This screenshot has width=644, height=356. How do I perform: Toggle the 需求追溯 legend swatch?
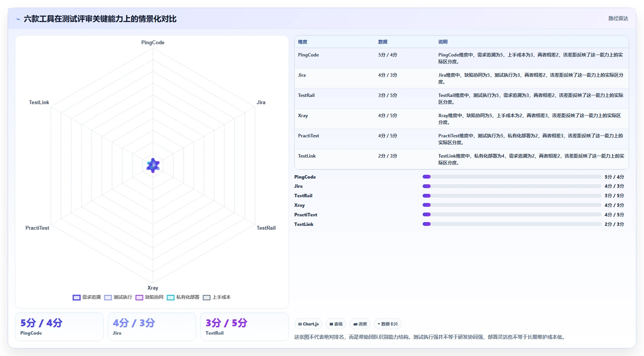pyautogui.click(x=77, y=298)
